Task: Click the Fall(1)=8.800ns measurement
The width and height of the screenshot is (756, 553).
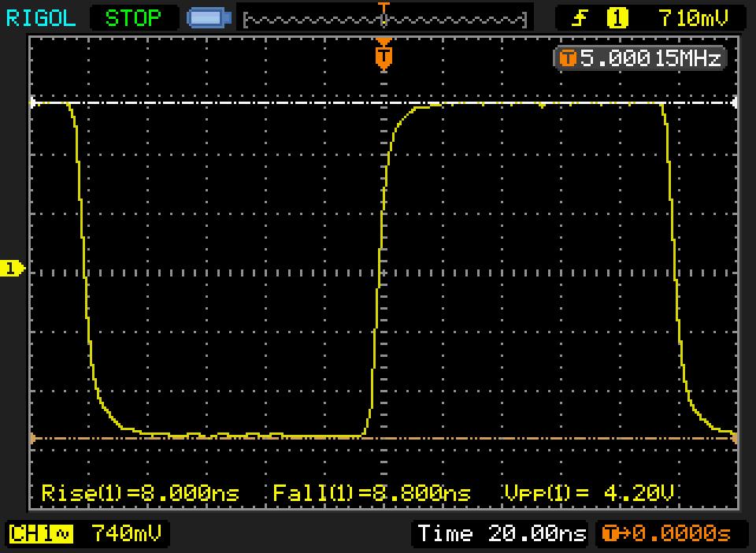Action: tap(371, 493)
